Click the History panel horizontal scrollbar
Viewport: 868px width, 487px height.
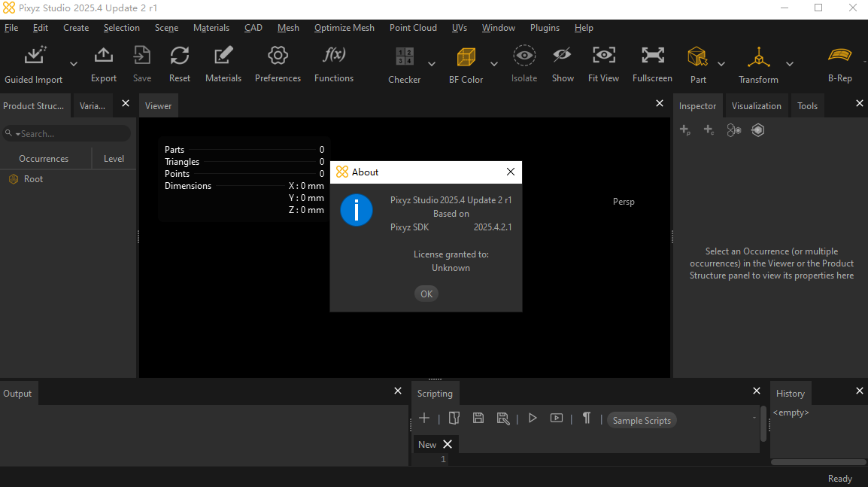pyautogui.click(x=818, y=462)
